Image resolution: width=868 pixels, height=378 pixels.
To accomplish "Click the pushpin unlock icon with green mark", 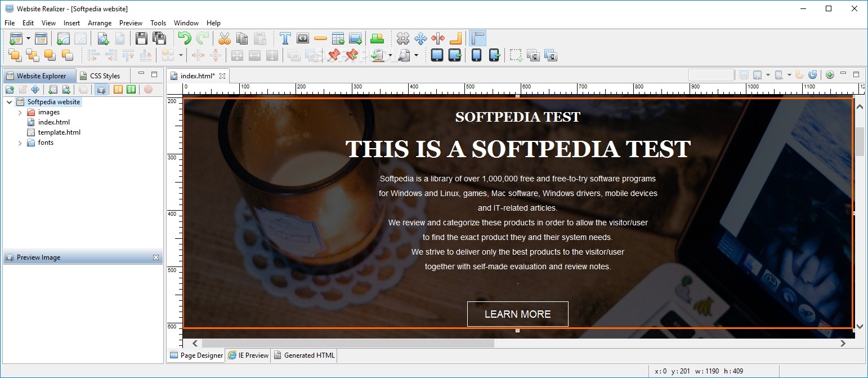I will [x=352, y=55].
